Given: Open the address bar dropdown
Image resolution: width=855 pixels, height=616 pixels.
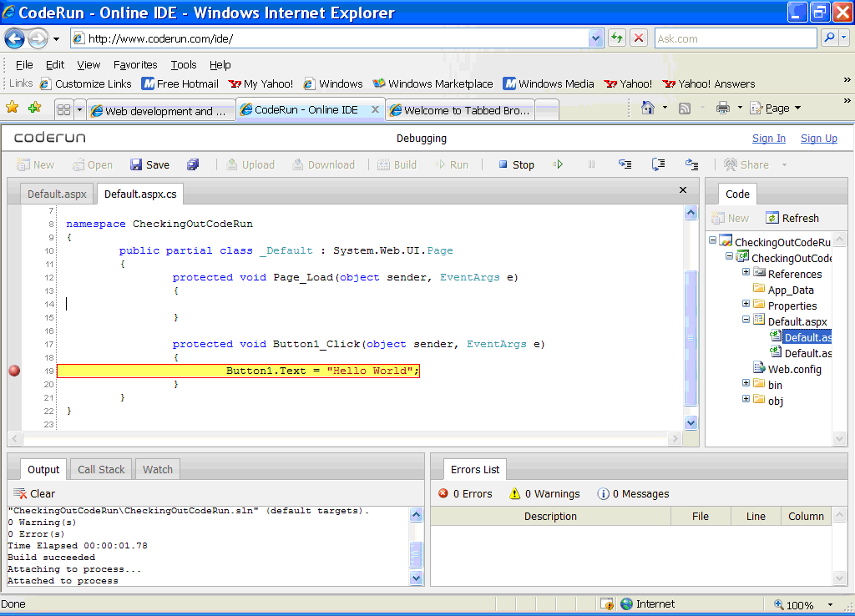Looking at the screenshot, I should coord(595,38).
